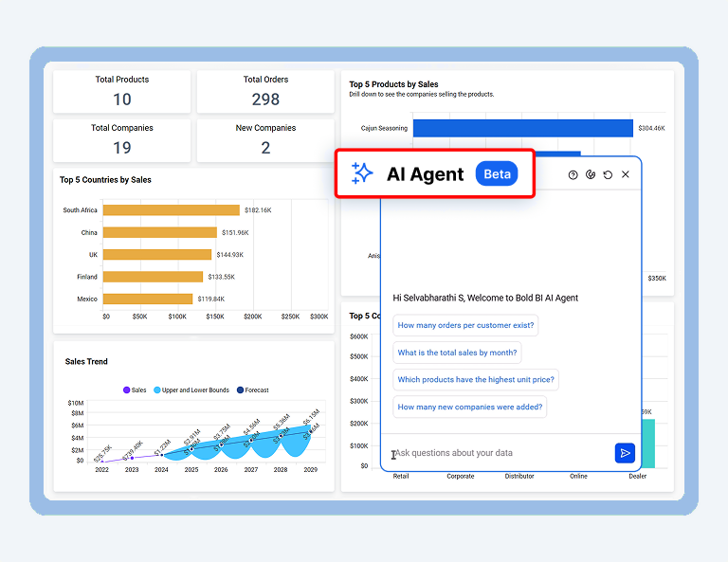This screenshot has width=728, height=562.
Task: Click the China sales bar
Action: pos(159,232)
